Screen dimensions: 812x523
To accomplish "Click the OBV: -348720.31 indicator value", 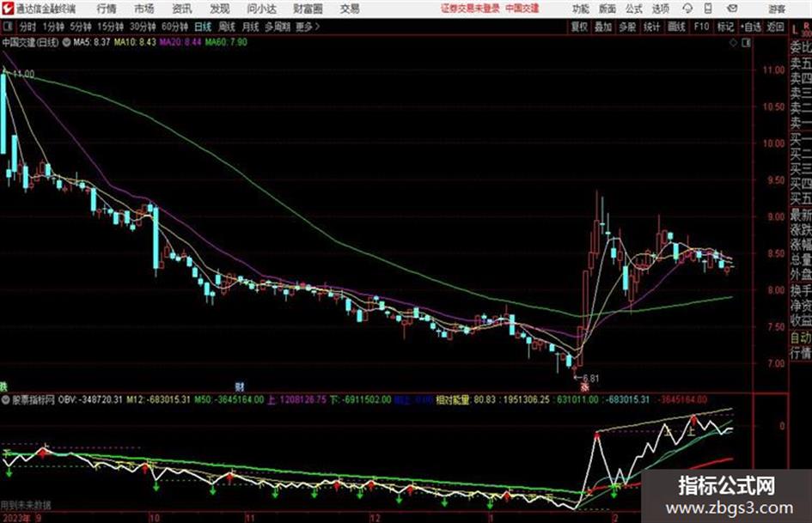I will (90, 399).
